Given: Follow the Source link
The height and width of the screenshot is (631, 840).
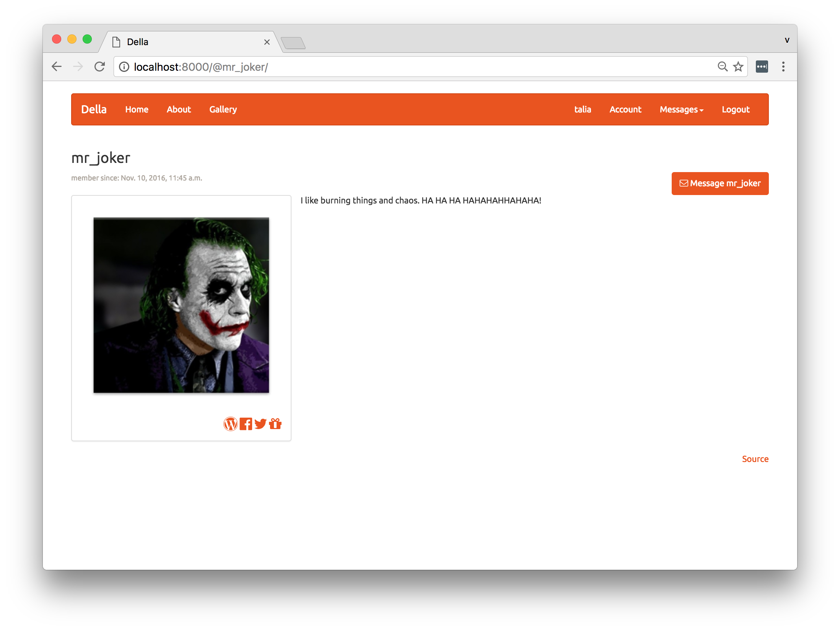Looking at the screenshot, I should tap(755, 459).
